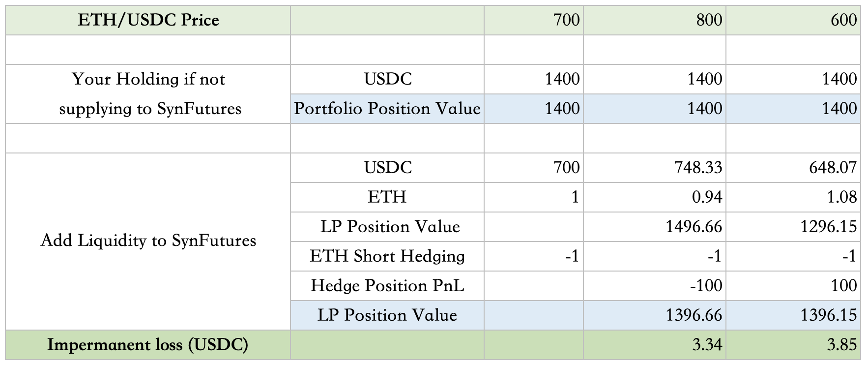
Task: Select the Hedge Position PnL label
Action: coord(387,286)
